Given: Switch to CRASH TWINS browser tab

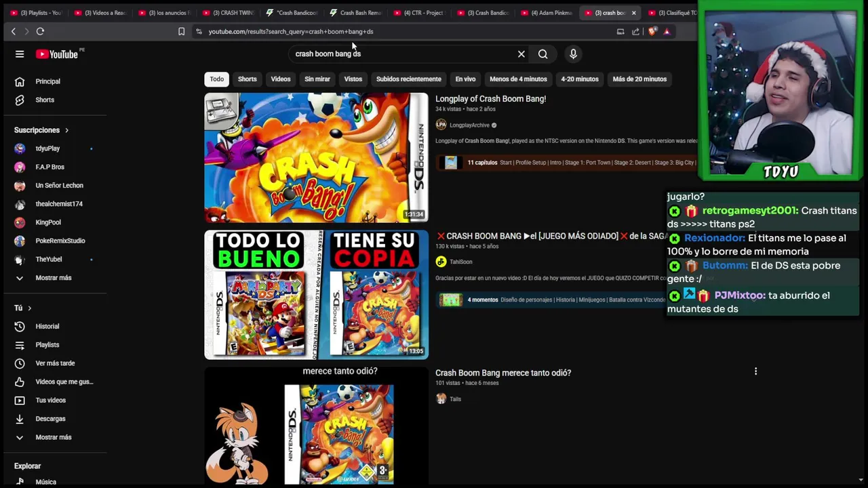Looking at the screenshot, I should [x=229, y=13].
